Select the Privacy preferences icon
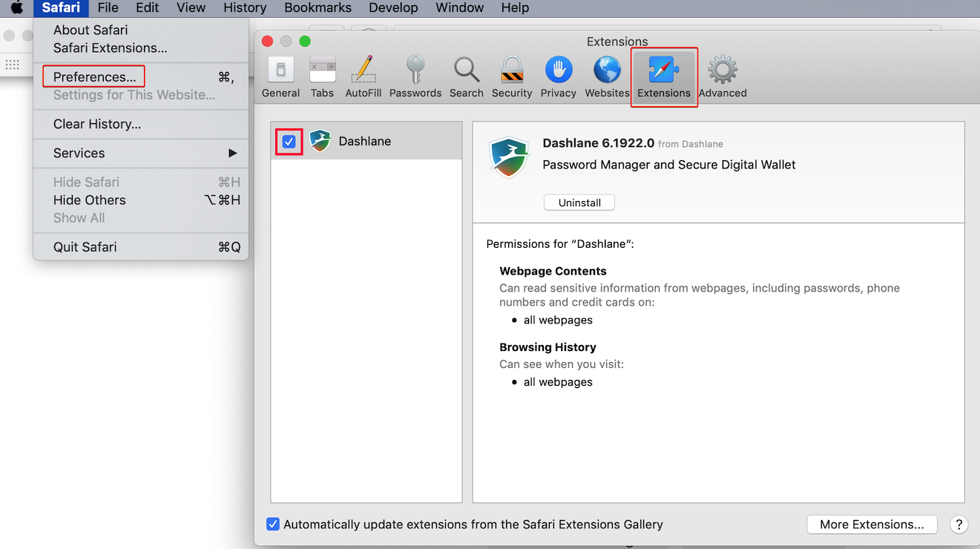This screenshot has height=549, width=980. pyautogui.click(x=558, y=74)
